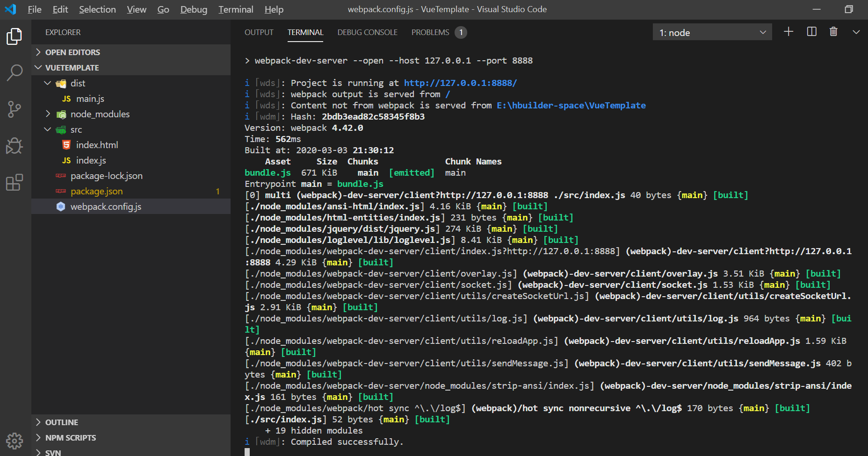
Task: Collapse the dist folder arrow
Action: pyautogui.click(x=47, y=83)
